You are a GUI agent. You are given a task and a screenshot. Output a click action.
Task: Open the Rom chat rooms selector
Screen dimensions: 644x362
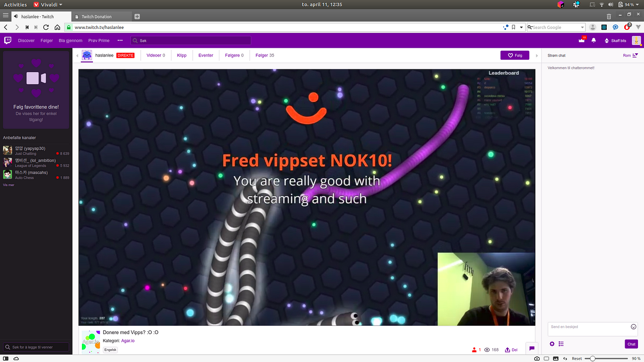click(630, 55)
